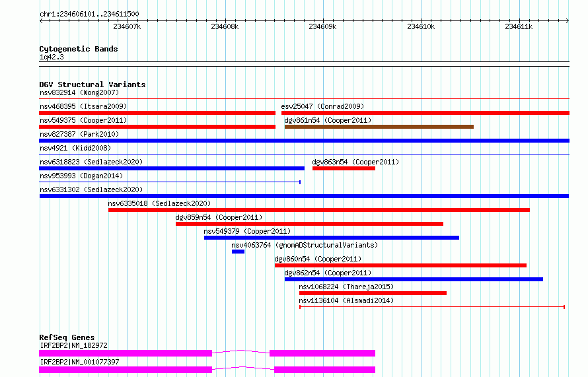This screenshot has width=588, height=377.
Task: Select the nsv6318823 (Sedlazeck2020) label
Action: point(91,162)
